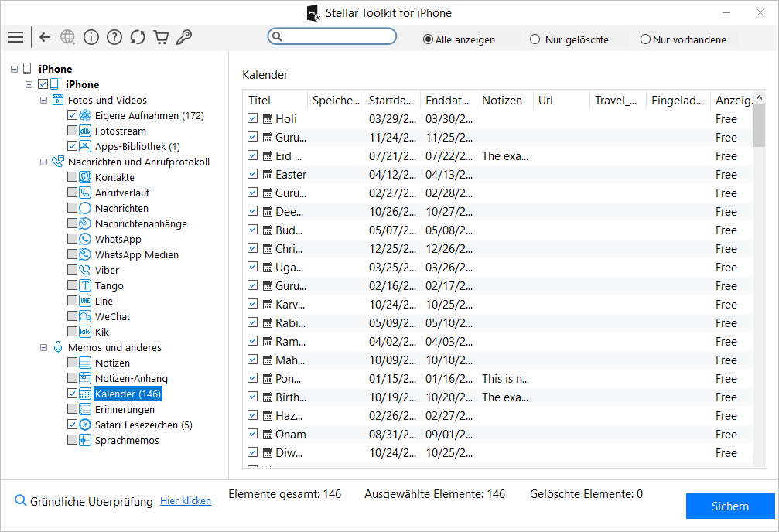The height and width of the screenshot is (532, 779).
Task: Open the activation key icon
Action: (x=184, y=37)
